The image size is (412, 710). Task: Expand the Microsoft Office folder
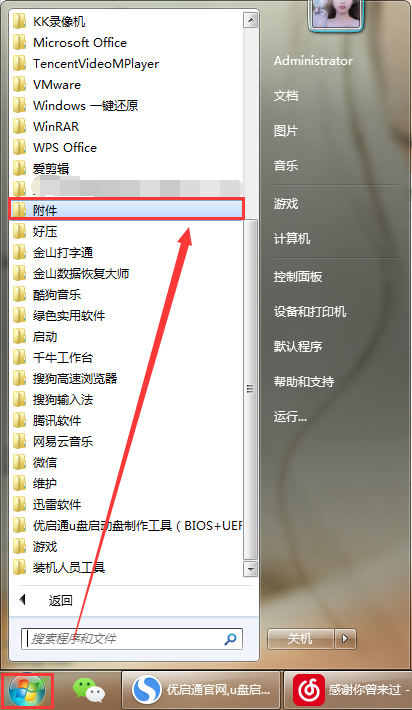click(126, 43)
